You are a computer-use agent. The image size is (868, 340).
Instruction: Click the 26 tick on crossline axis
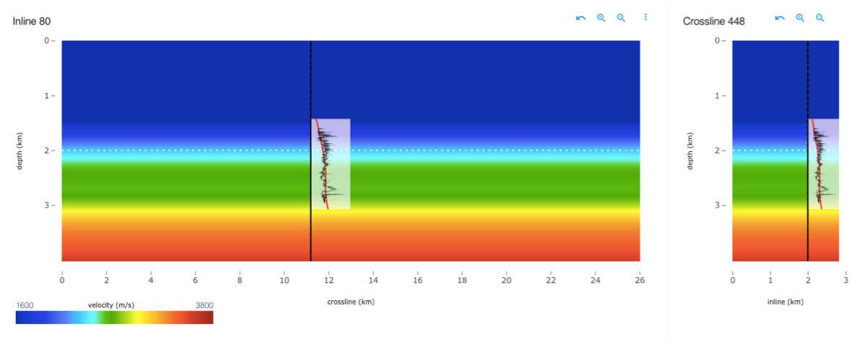pos(639,281)
